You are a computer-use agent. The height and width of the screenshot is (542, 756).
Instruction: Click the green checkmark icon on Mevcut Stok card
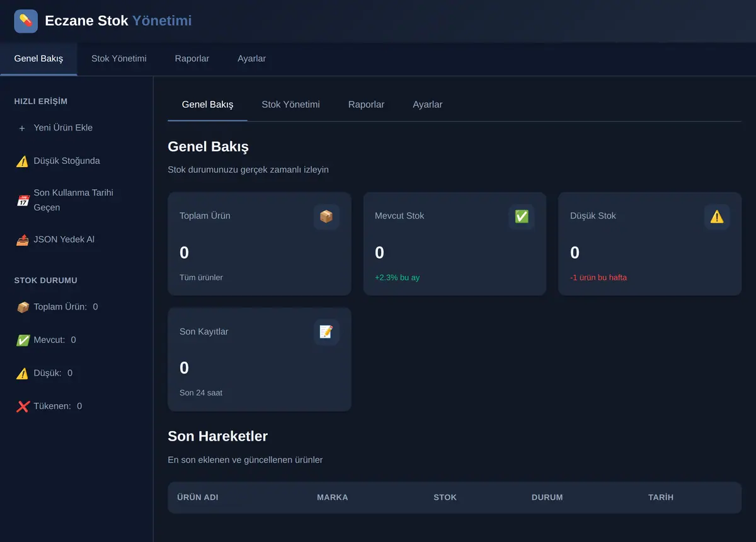coord(522,217)
